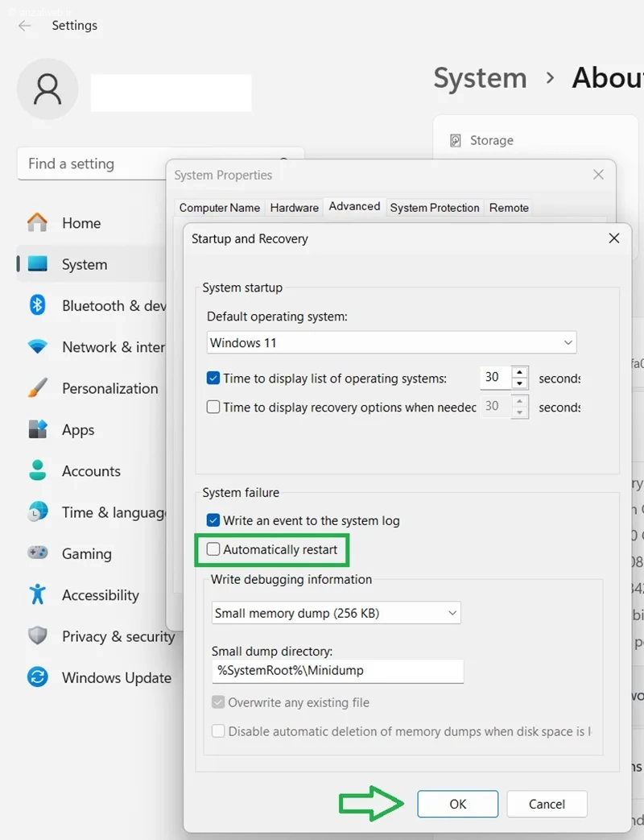Open the Accounts person icon
The height and width of the screenshot is (840, 644).
37,470
